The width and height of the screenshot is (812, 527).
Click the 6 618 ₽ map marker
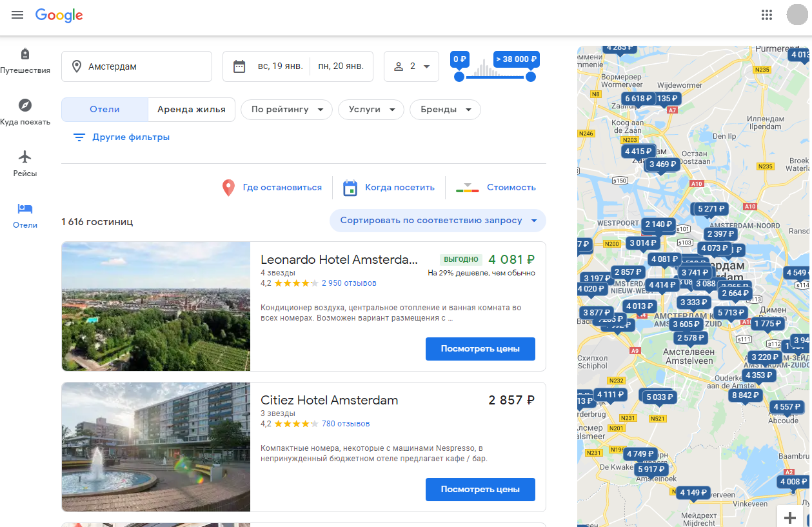coord(639,99)
